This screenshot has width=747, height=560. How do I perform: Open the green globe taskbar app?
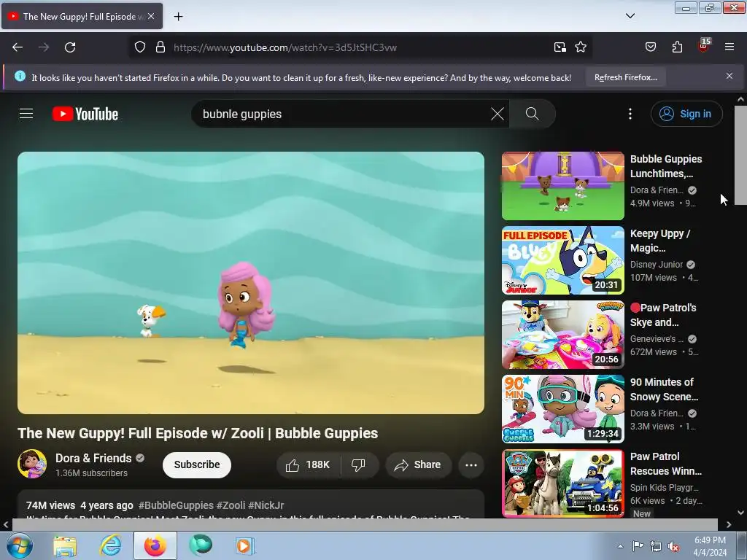point(201,545)
